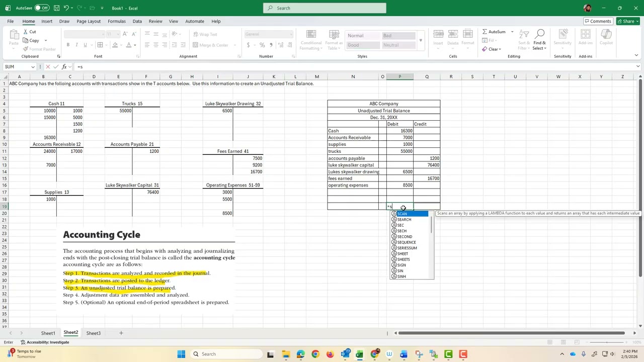Expand the formula bar chevron

638,67
